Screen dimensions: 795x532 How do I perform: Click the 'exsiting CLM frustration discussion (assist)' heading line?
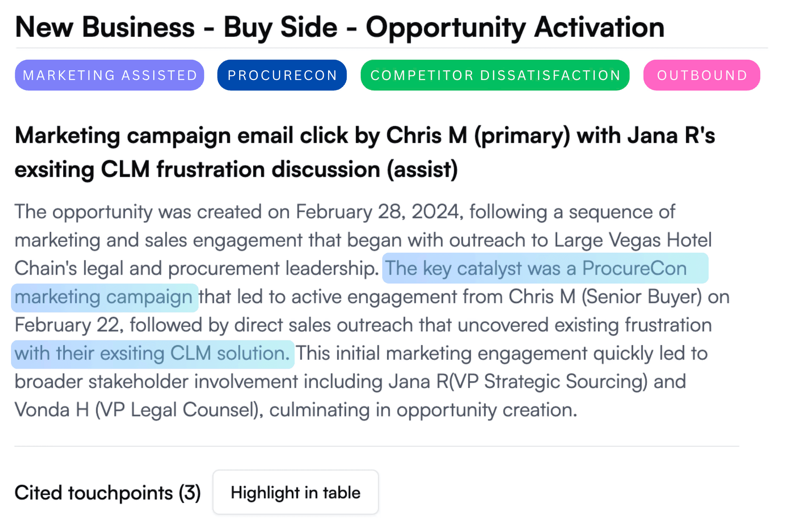(236, 170)
